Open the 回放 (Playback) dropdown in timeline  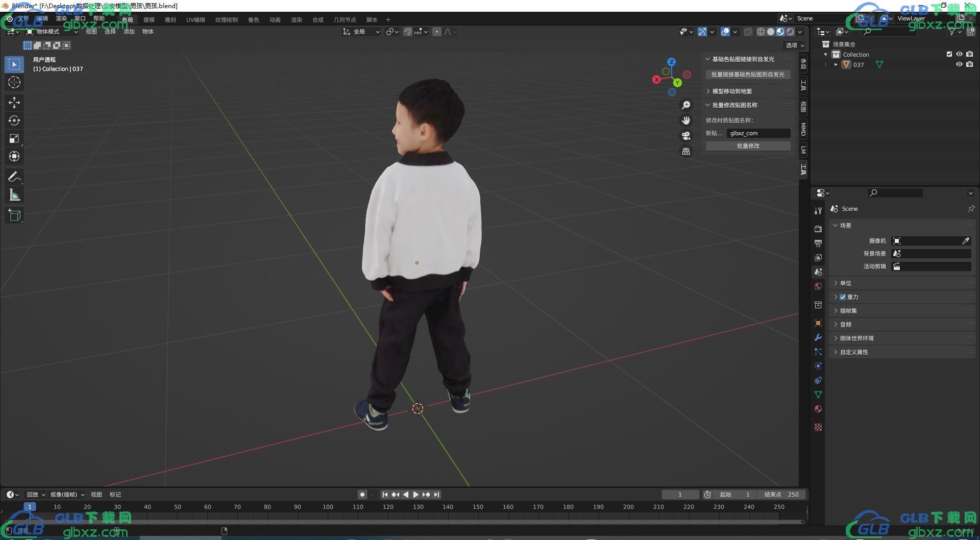(x=36, y=495)
